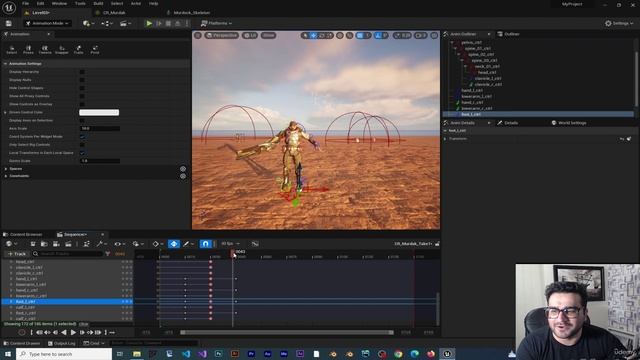Uncheck Local Transforms in Each Local Space
The height and width of the screenshot is (360, 640).
(82, 153)
